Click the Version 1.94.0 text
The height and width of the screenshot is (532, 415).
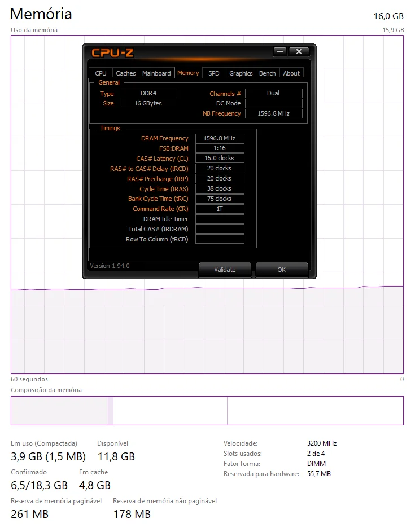[x=110, y=266]
